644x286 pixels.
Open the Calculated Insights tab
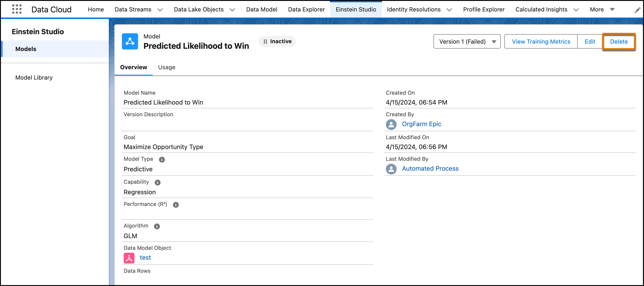541,9
